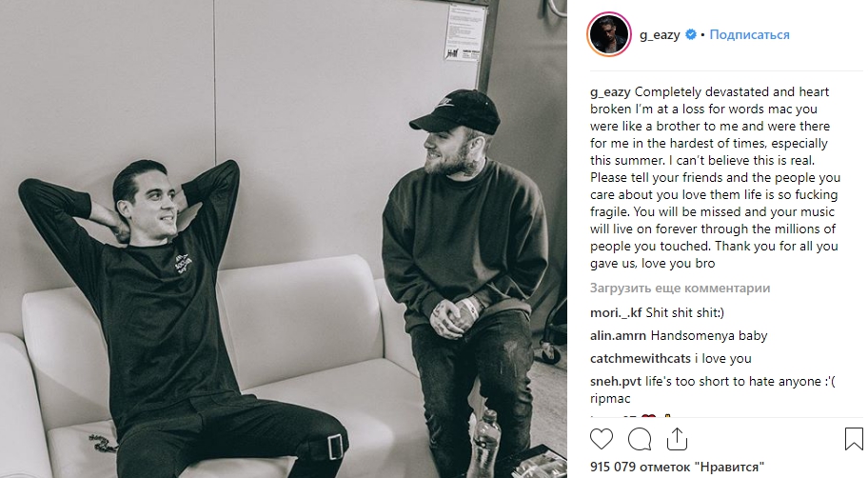View the 915 079 likes count list
The image size is (868, 478).
coord(677,467)
